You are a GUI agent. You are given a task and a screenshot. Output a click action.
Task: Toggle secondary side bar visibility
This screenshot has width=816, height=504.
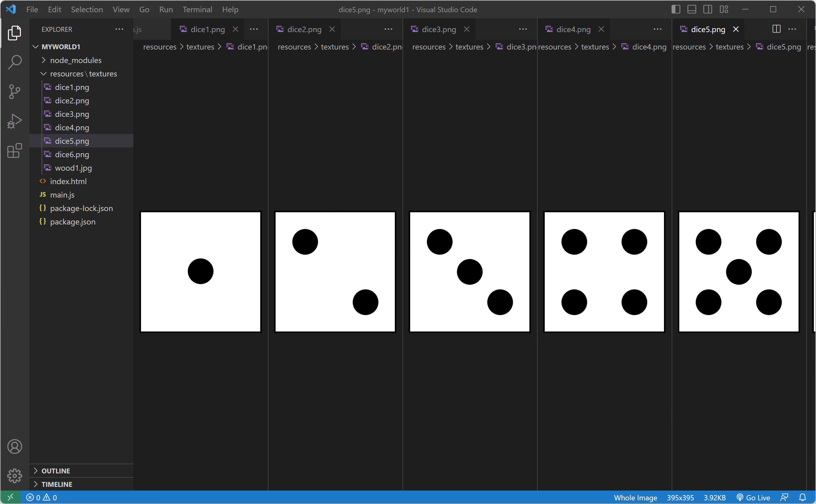[707, 9]
